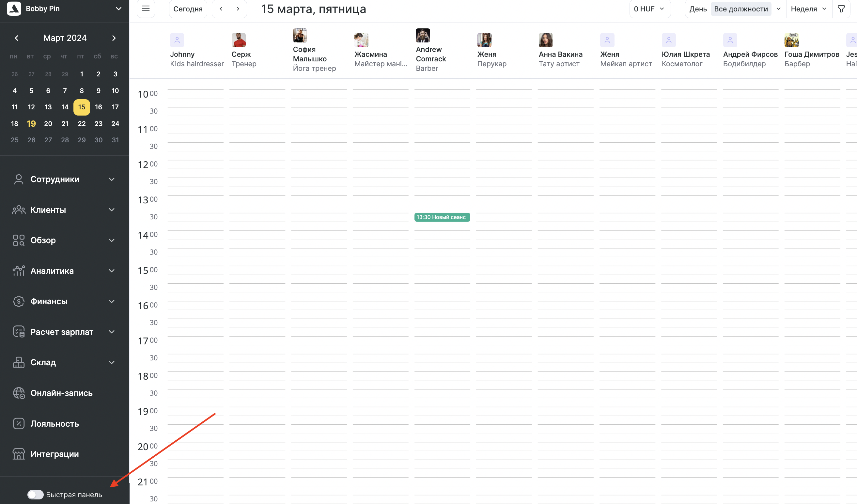Screen dimensions: 857x504
Task: Click the Интеграции sidebar icon
Action: tap(17, 454)
